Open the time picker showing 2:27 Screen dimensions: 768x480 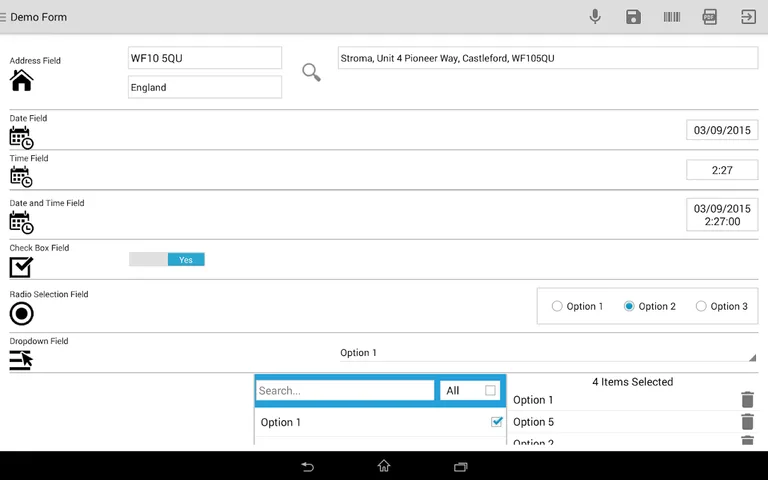tap(722, 170)
